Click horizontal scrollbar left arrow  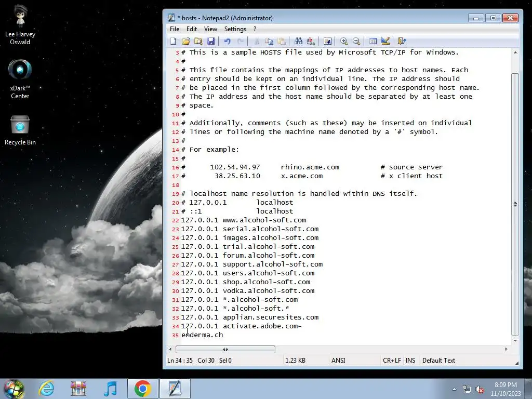pos(170,349)
